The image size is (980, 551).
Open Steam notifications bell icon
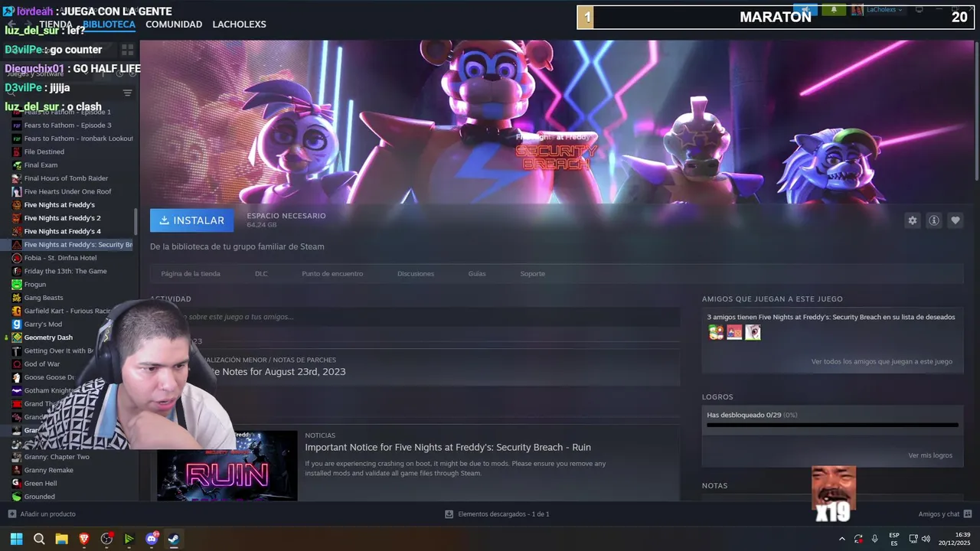click(x=833, y=10)
